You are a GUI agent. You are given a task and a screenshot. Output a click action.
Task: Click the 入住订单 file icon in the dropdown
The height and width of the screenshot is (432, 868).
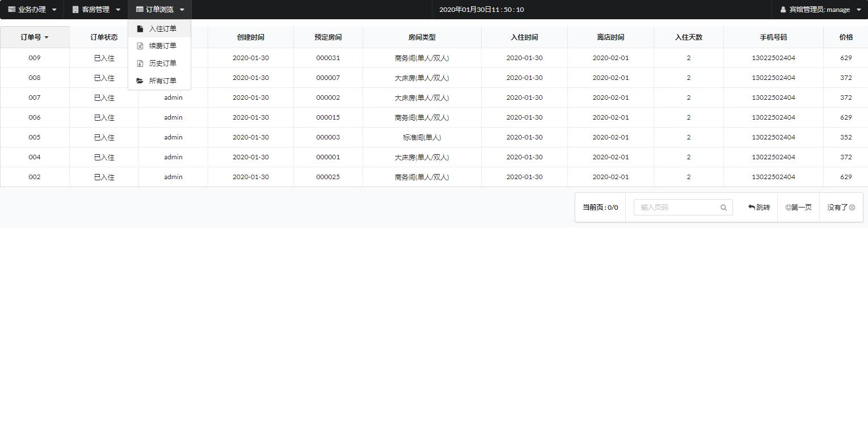pyautogui.click(x=140, y=28)
